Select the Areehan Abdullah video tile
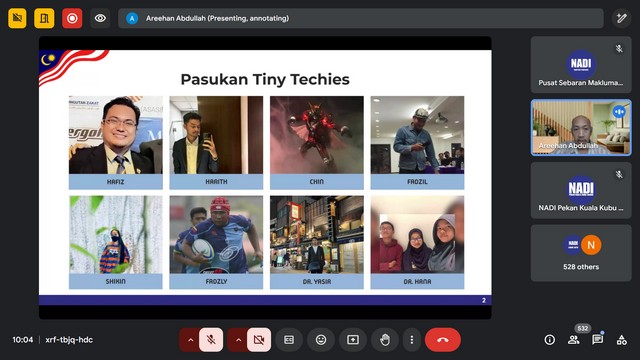The width and height of the screenshot is (640, 360). (x=581, y=127)
